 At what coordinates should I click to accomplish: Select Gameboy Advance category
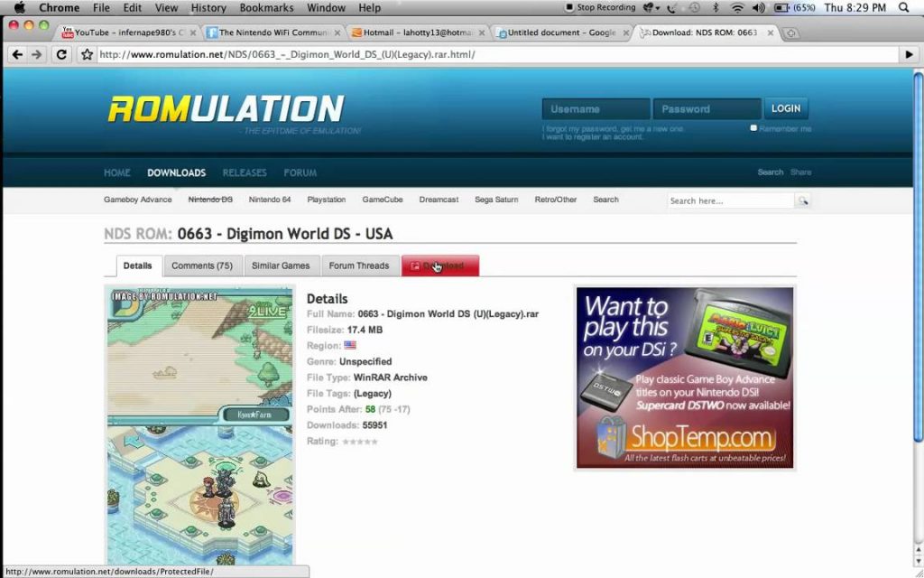[138, 200]
